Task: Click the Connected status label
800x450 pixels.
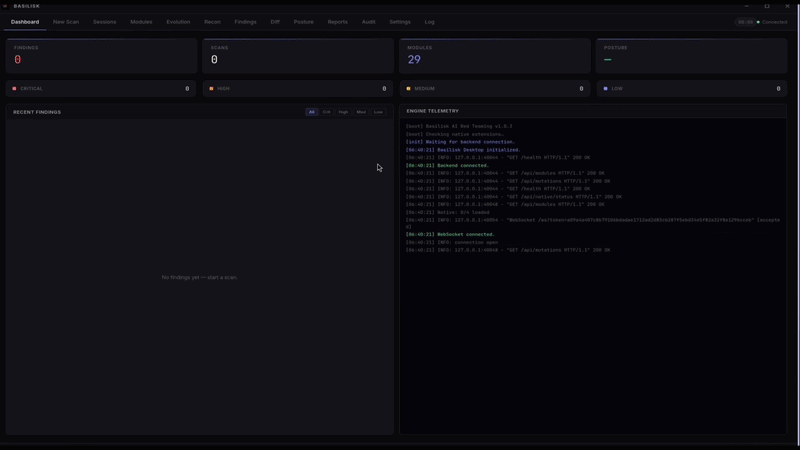Action: 774,22
